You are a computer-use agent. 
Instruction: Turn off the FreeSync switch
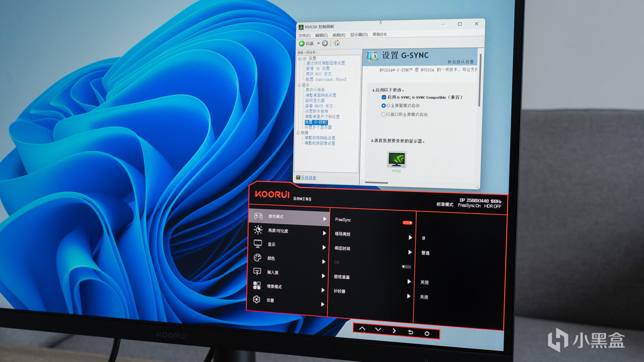tap(407, 222)
